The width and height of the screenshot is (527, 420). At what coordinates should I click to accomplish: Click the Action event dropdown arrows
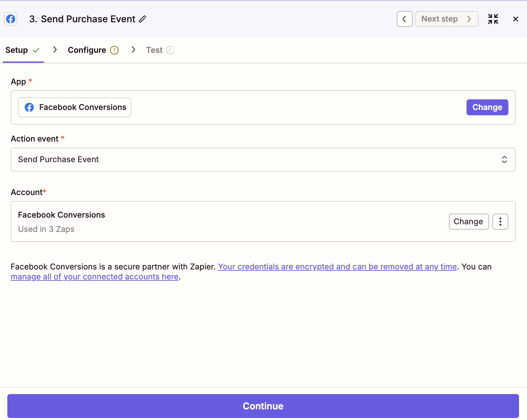(504, 159)
